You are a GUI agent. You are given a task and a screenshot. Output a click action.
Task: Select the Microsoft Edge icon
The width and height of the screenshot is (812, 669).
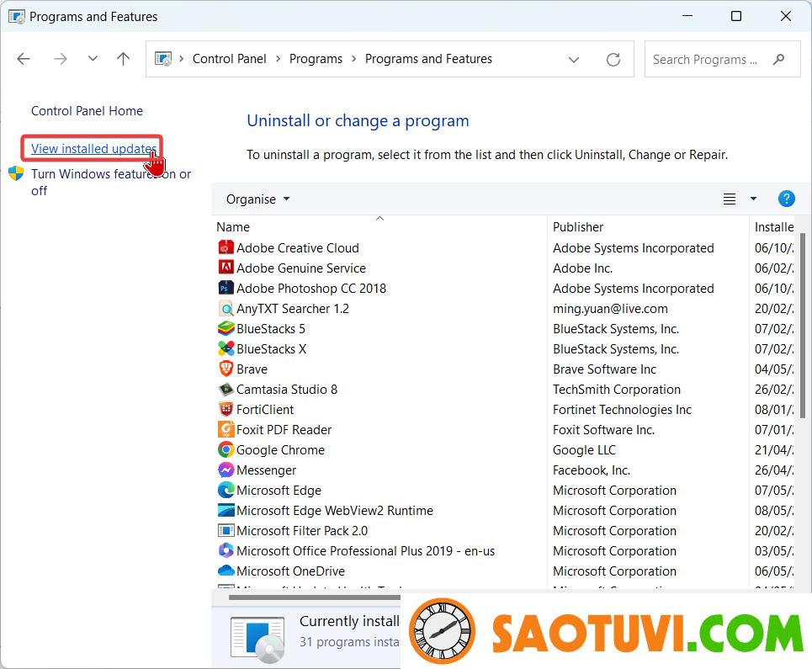[x=226, y=491]
